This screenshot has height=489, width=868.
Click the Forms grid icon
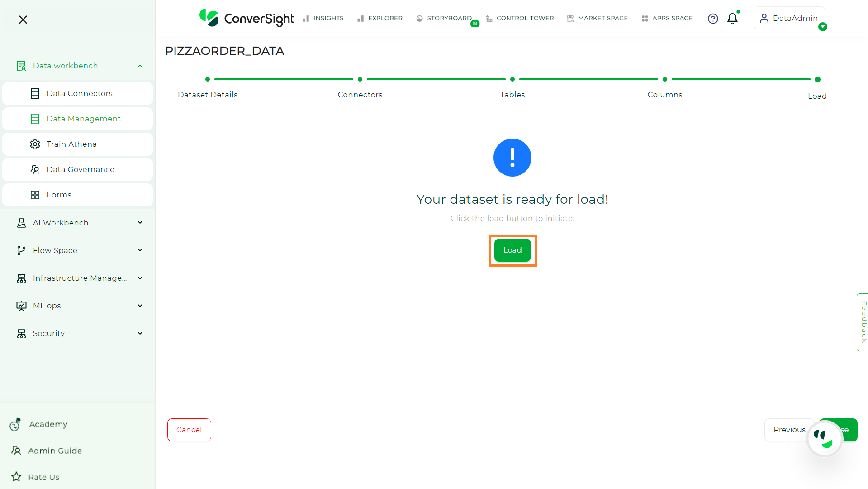click(35, 195)
